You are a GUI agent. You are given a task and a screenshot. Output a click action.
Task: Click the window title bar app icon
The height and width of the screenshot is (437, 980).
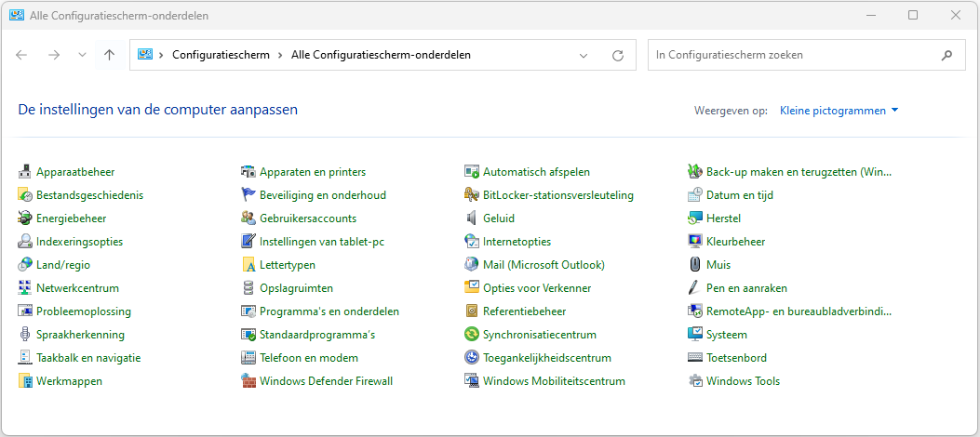17,16
